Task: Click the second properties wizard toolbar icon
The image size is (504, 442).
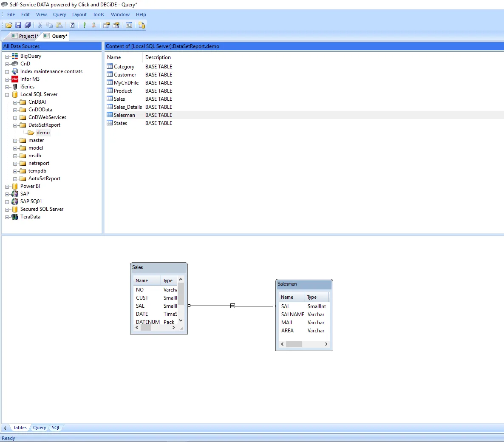Action: point(116,25)
